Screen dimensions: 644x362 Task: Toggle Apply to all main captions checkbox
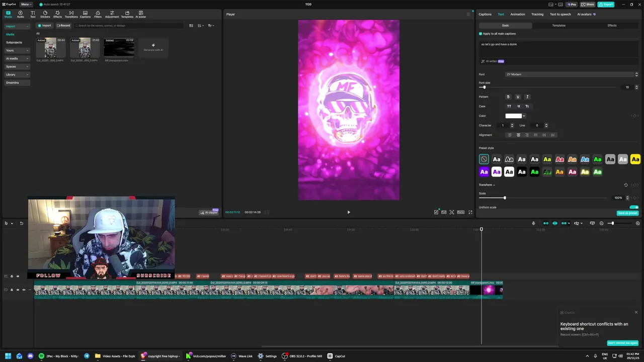(x=480, y=34)
